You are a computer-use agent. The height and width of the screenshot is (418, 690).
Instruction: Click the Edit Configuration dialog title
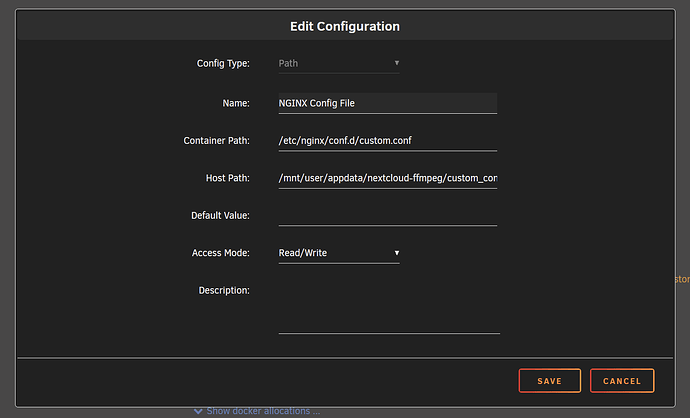point(344,26)
